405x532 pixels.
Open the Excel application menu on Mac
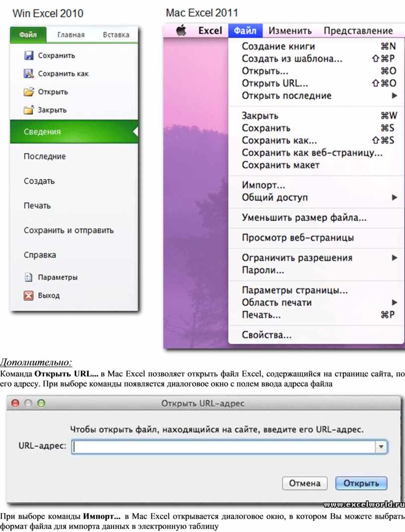(x=210, y=31)
